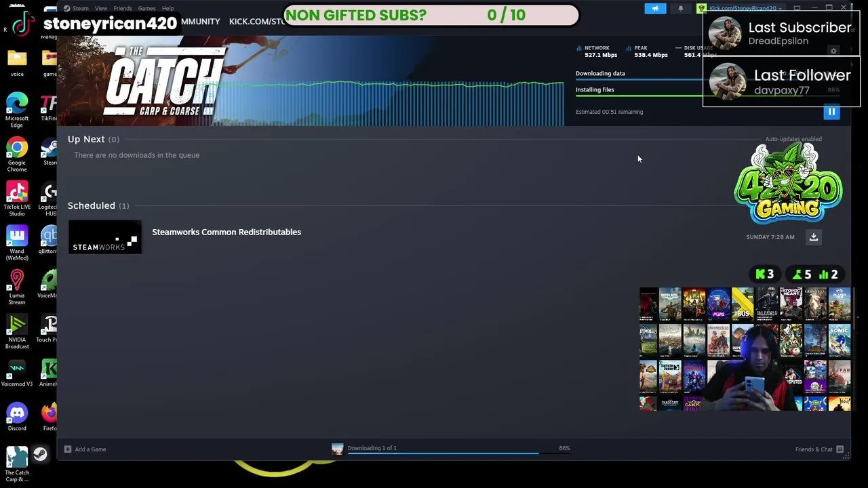Click the Downloading 1 of 1 status text
This screenshot has height=488, width=868.
pyautogui.click(x=372, y=448)
